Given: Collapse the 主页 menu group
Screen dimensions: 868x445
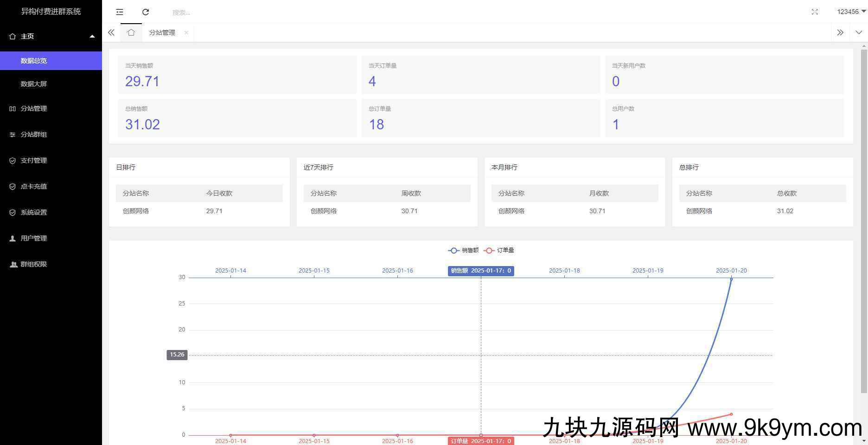Looking at the screenshot, I should click(51, 36).
